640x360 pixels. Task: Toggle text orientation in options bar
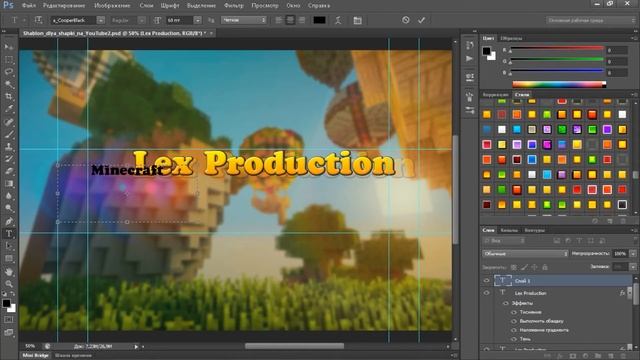38,20
